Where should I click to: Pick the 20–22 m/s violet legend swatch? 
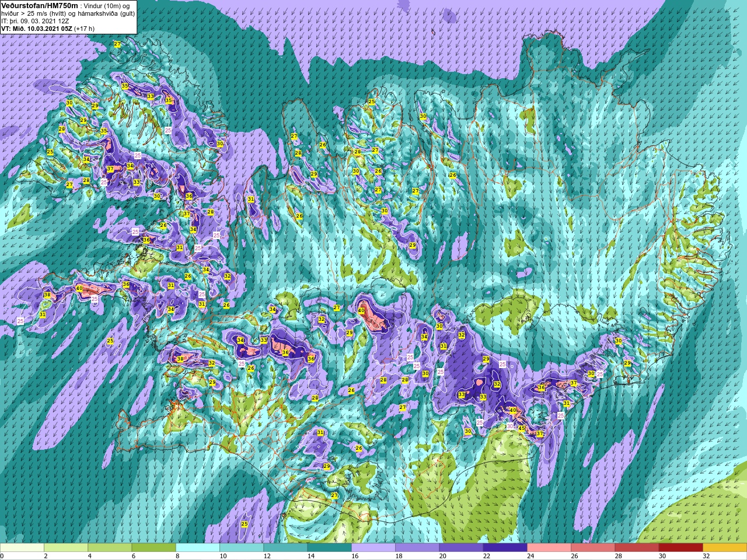(x=461, y=547)
